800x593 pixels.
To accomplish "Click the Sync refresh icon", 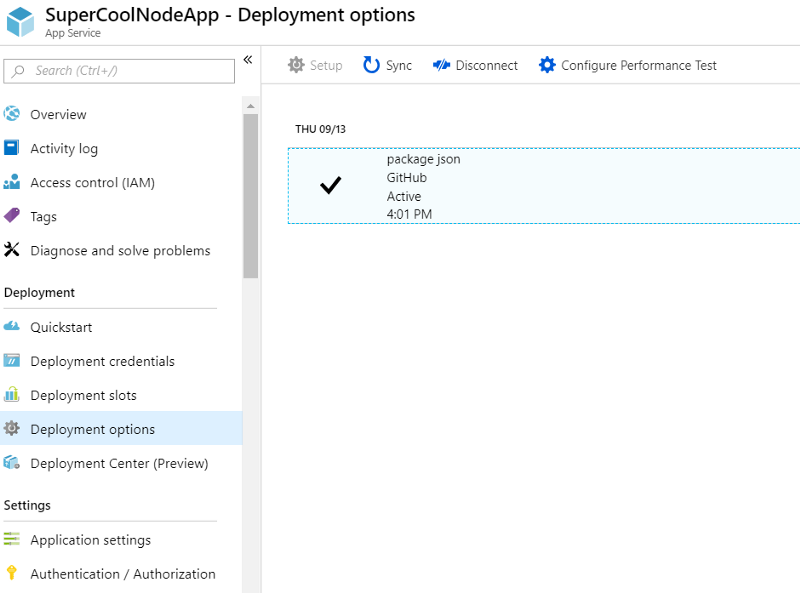I will [371, 65].
